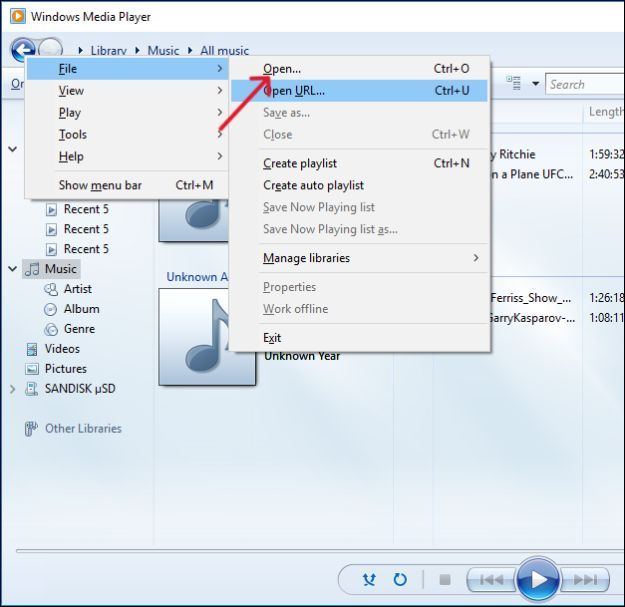
Task: Click the Next track button
Action: tap(586, 579)
